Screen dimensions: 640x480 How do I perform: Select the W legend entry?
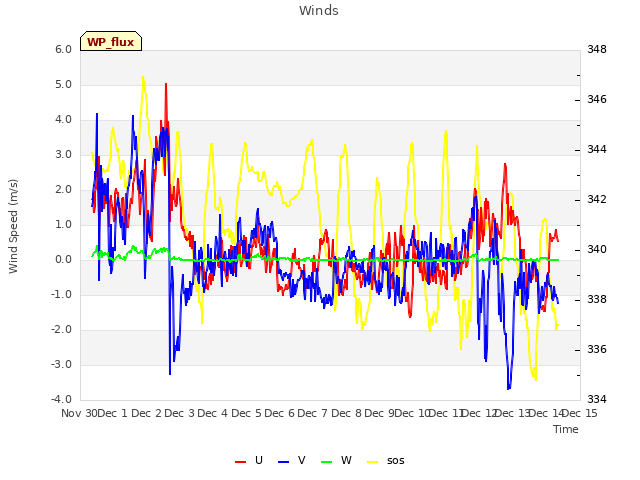point(336,460)
